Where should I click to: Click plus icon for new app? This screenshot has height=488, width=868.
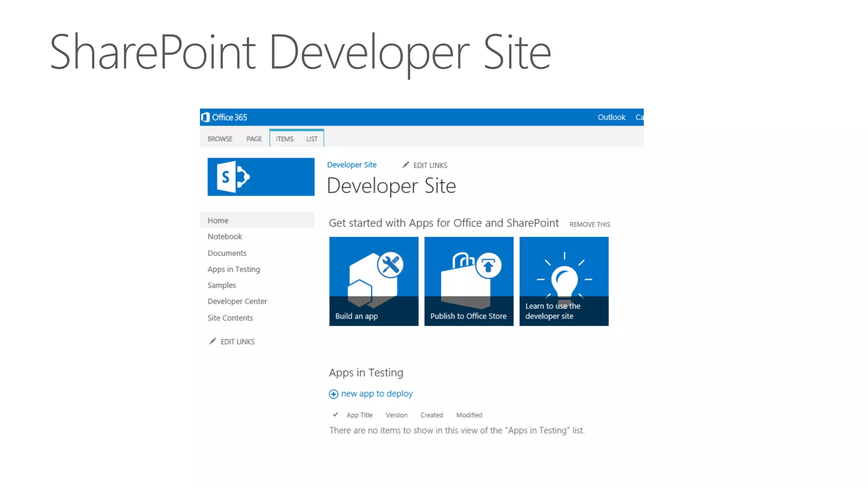click(334, 394)
